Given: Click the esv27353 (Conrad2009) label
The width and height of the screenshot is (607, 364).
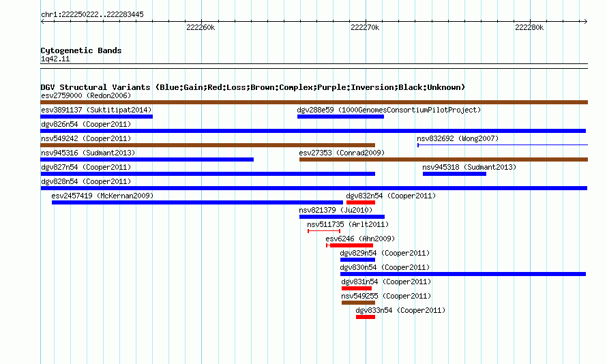Looking at the screenshot, I should pos(342,153).
